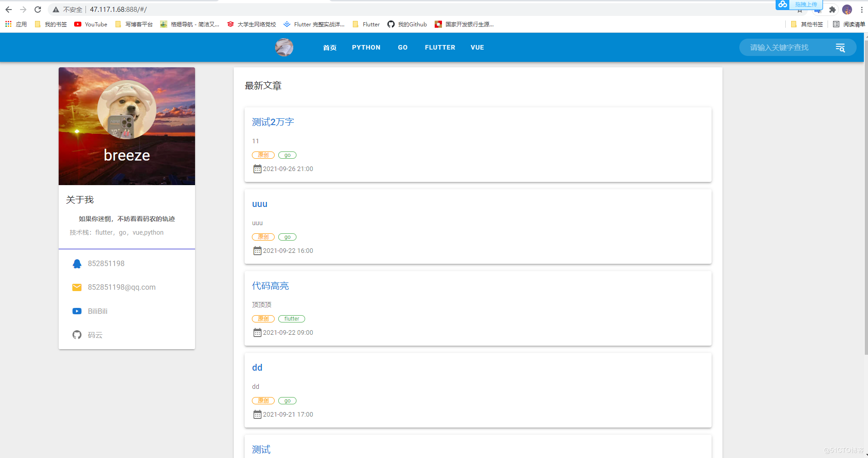This screenshot has height=458, width=868.
Task: Open the 我的书签 bookmark folder
Action: pyautogui.click(x=50, y=24)
